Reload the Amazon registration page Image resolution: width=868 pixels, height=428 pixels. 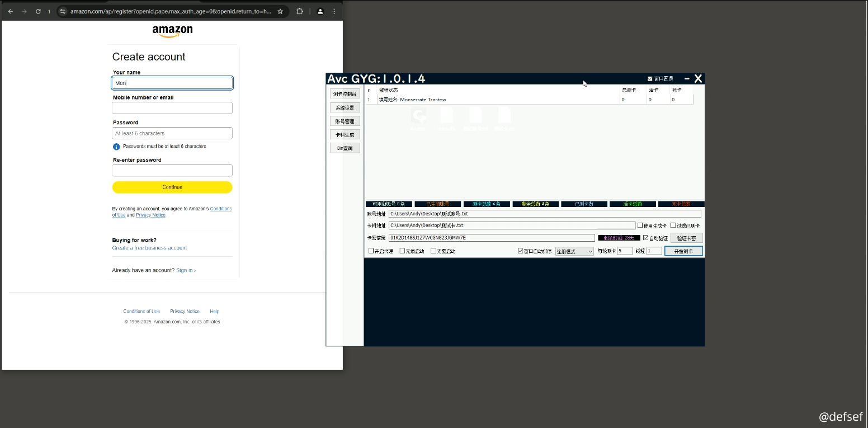tap(38, 11)
